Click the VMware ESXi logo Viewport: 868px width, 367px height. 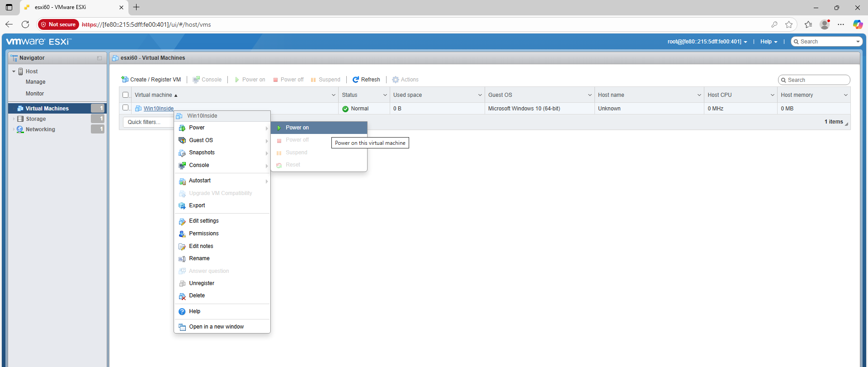click(38, 42)
